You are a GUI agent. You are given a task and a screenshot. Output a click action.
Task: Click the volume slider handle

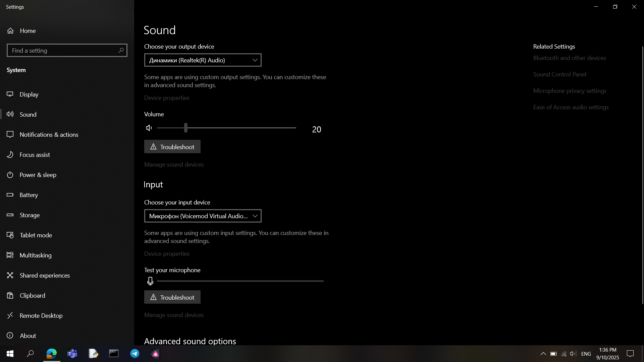tap(186, 128)
